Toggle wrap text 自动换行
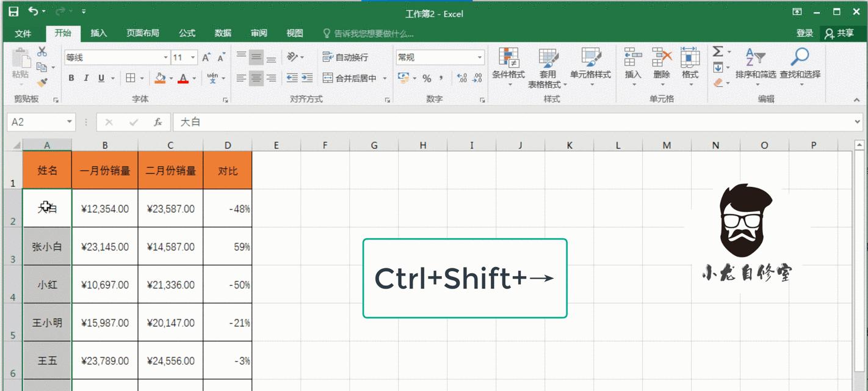This screenshot has width=868, height=391. coord(345,57)
